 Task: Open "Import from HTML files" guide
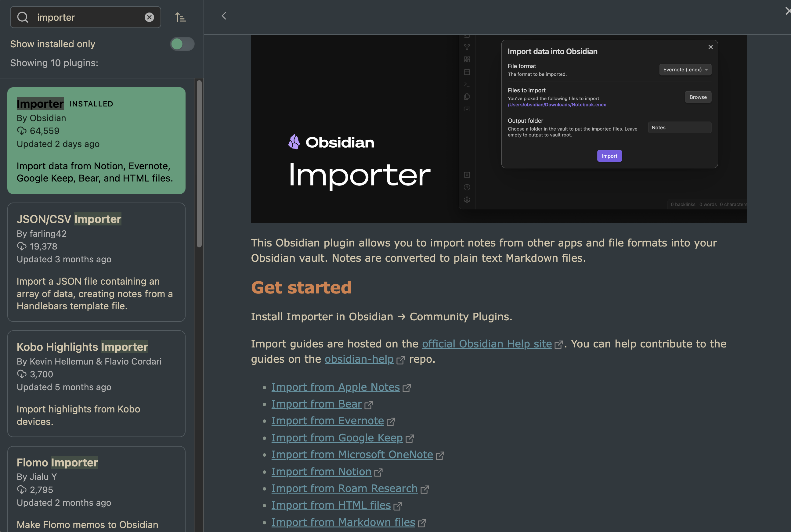[331, 505]
